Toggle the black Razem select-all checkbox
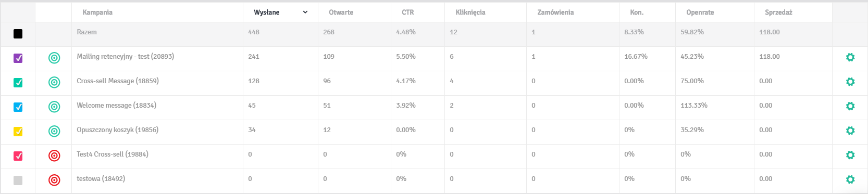868x194 pixels. pos(18,34)
